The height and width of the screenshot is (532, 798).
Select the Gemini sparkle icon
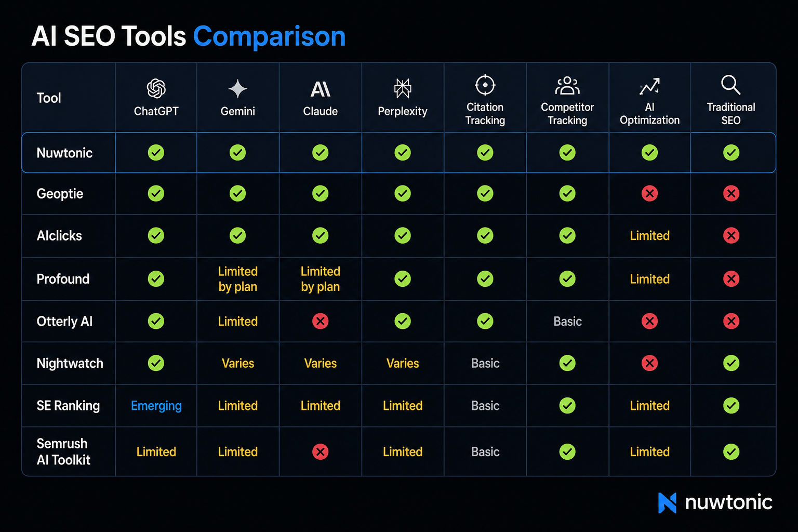[x=237, y=89]
